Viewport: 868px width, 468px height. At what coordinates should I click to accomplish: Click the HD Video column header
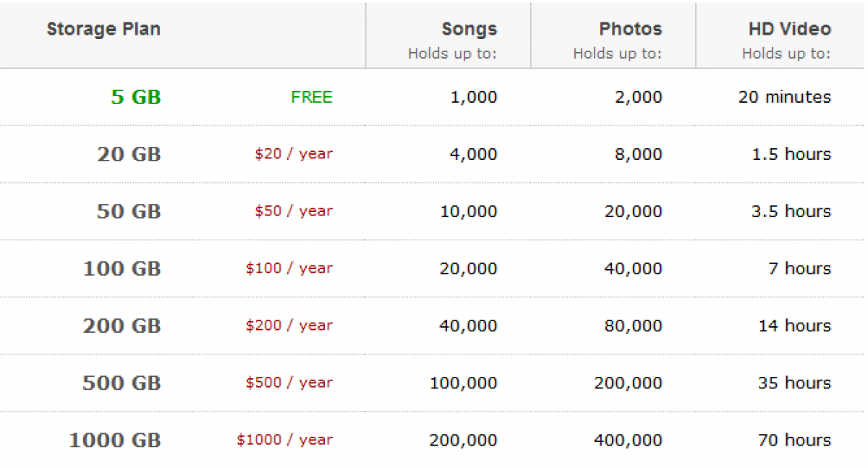pyautogui.click(x=790, y=30)
